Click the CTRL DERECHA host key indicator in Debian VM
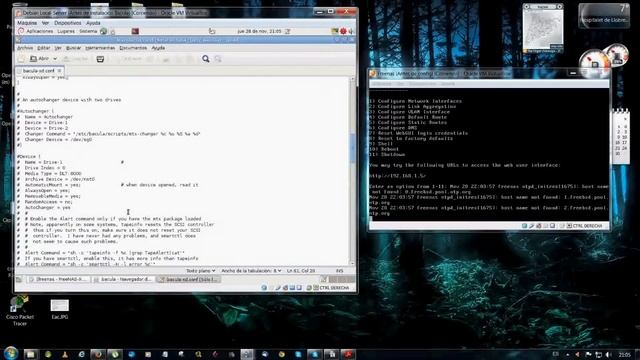The height and width of the screenshot is (360, 640). point(334,288)
